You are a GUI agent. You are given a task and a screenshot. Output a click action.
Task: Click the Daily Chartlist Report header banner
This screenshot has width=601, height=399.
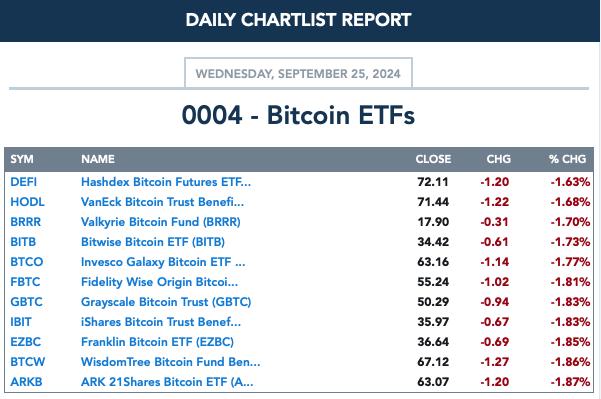click(299, 21)
